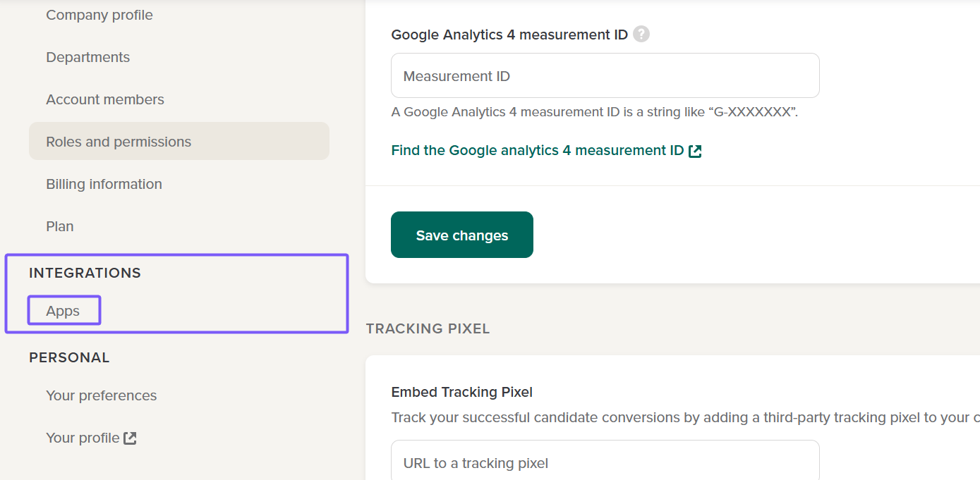
Task: Navigate to Billing information
Action: pos(104,184)
